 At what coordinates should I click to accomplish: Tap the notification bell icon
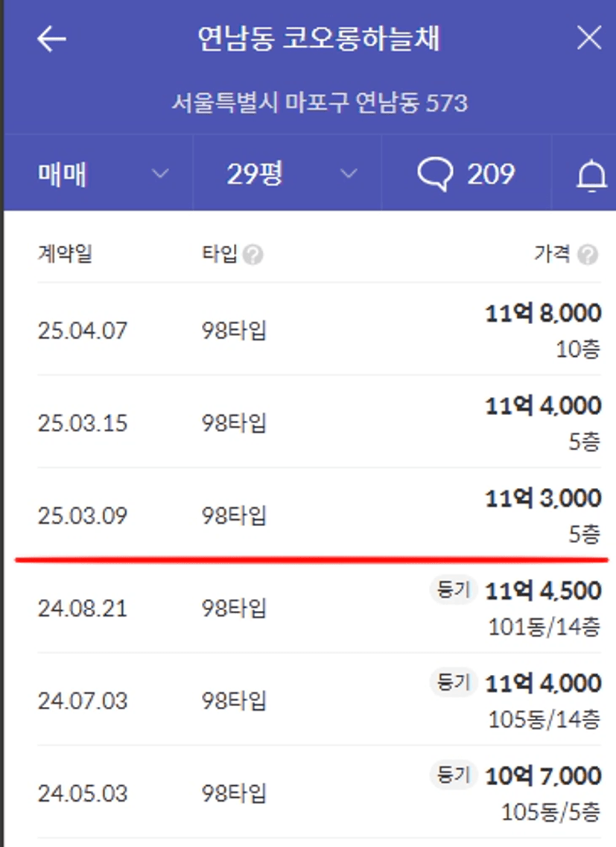[591, 176]
